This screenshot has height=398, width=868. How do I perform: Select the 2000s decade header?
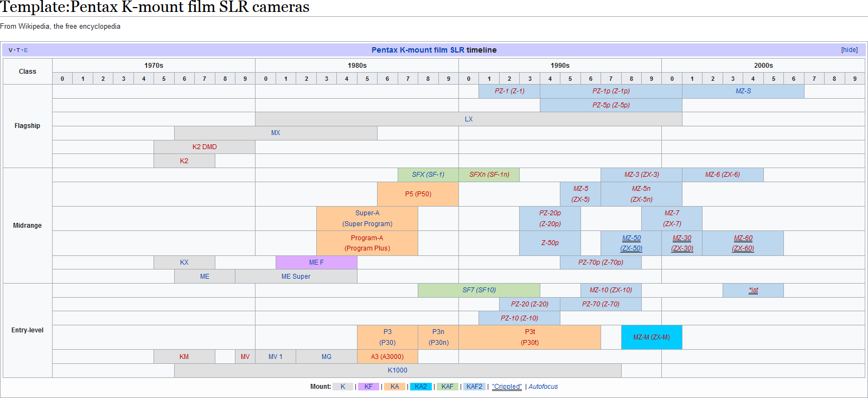tap(763, 66)
